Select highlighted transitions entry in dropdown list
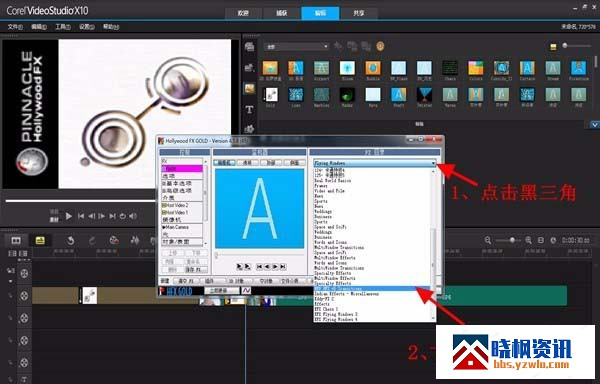Screen dimensions: 600x384 click(x=372, y=289)
